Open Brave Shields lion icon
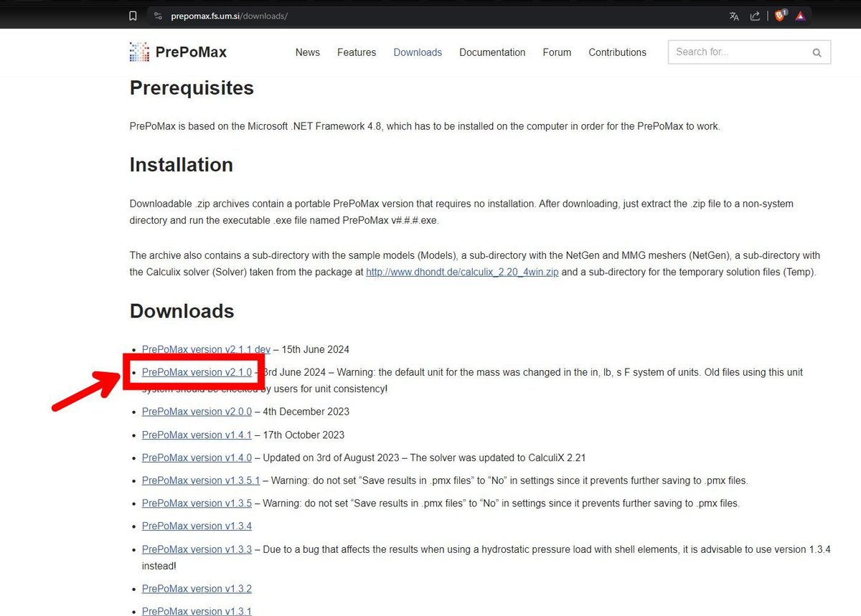 [x=780, y=16]
